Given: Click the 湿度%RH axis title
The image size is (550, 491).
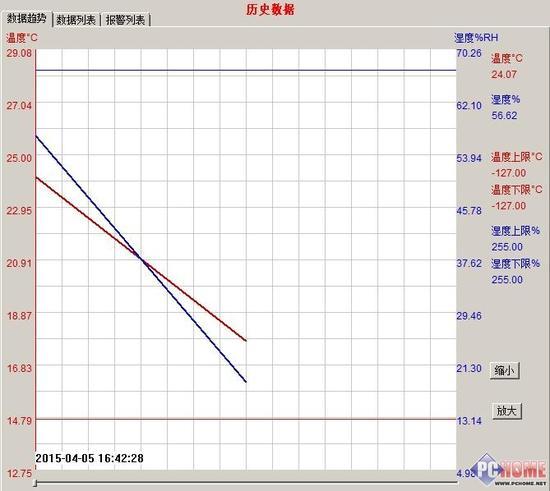Looking at the screenshot, I should coord(476,38).
